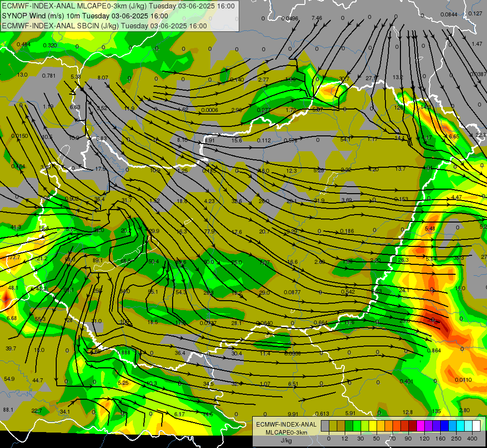Select the dark green legend swatch
487x448 pixels.
point(349,426)
